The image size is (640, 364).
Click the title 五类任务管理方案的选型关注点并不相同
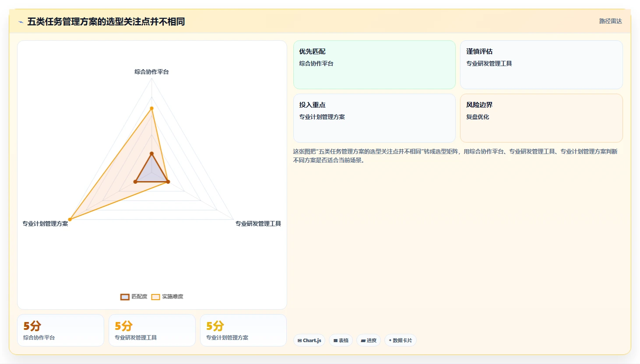click(106, 21)
